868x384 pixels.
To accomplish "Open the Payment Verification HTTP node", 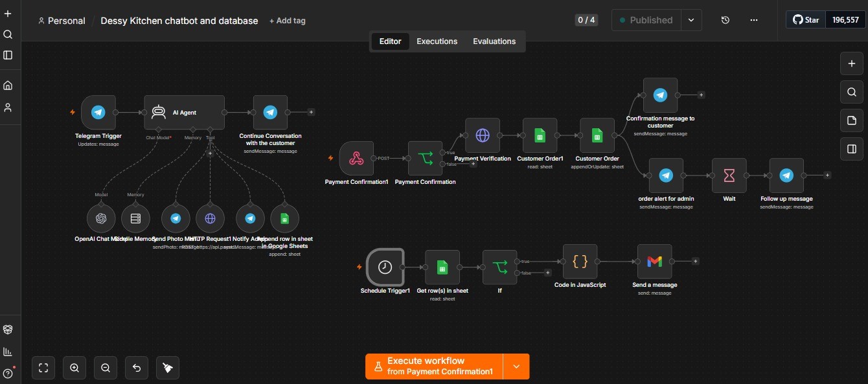I will (x=483, y=135).
